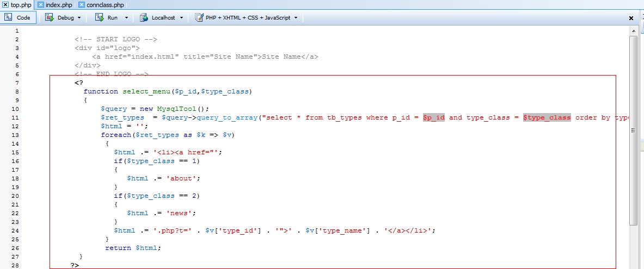The height and width of the screenshot is (269, 644).
Task: Click the Localhost server icon
Action: click(x=144, y=17)
